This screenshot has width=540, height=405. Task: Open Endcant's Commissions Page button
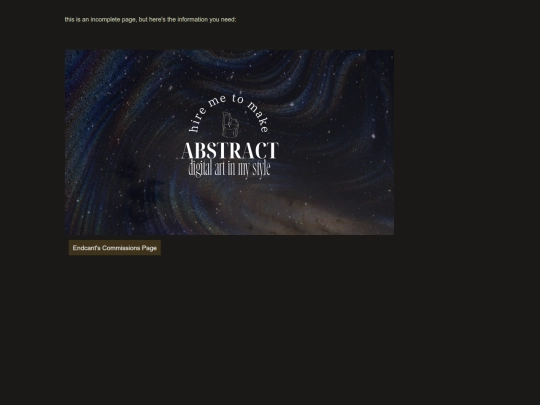point(115,248)
